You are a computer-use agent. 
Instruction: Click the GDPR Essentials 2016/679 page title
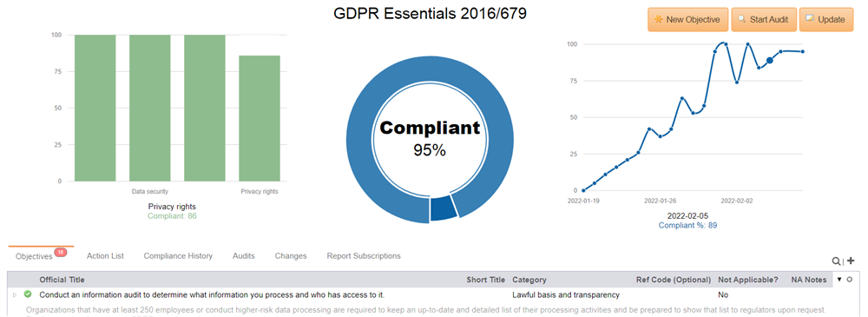coord(431,13)
